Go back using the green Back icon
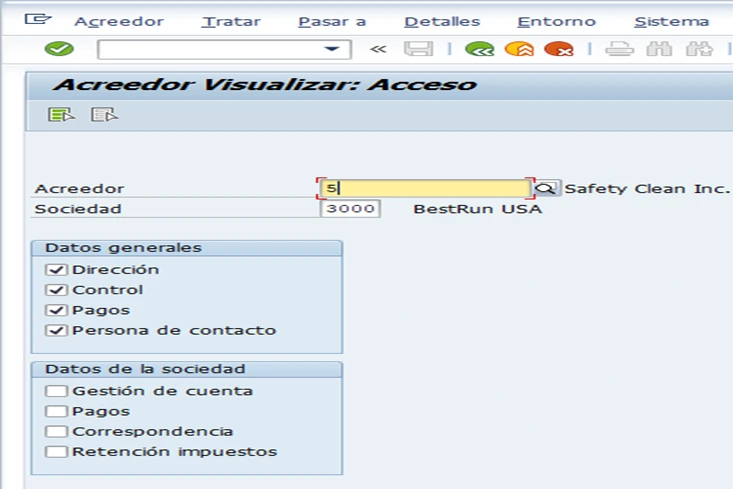 (x=480, y=49)
